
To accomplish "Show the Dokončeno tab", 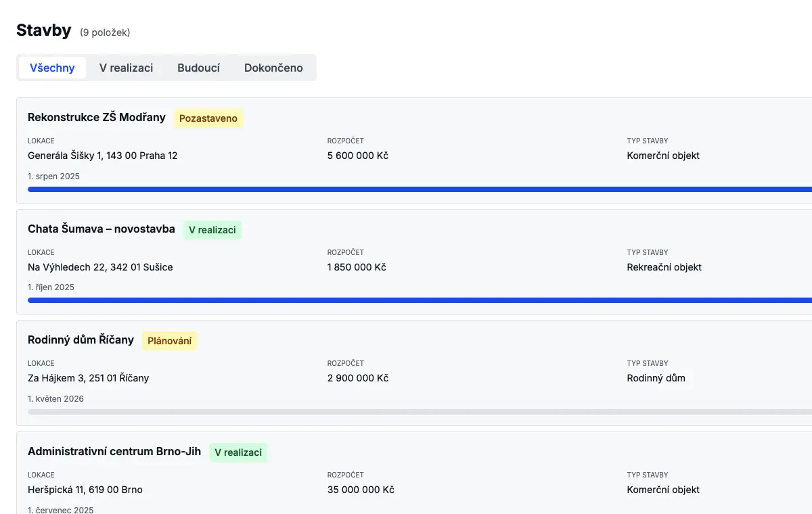I will (273, 68).
